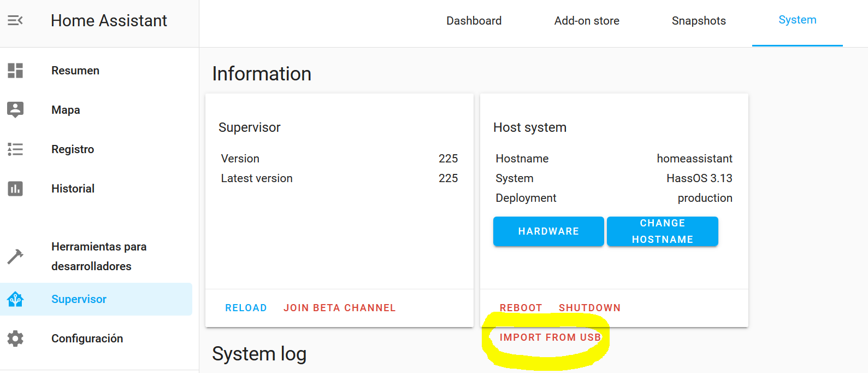Screen dimensions: 868x373
Task: Select Supervisor in the sidebar
Action: click(x=96, y=299)
